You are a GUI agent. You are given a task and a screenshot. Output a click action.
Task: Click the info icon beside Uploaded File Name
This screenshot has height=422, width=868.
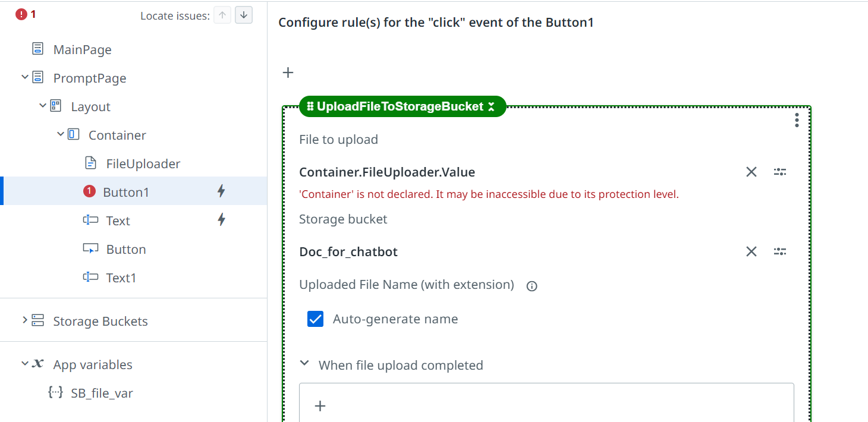(532, 286)
